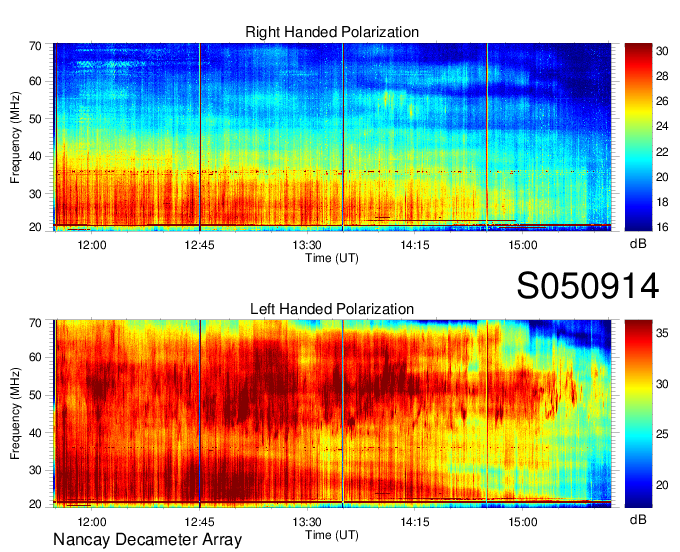Click the 15:00 tick label under bottom plot
This screenshot has height=552, width=680.
tap(523, 522)
